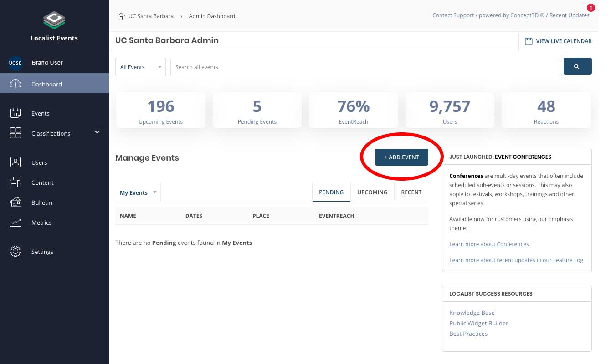Click the Bulletin mail icon
The image size is (616, 364).
[x=15, y=202]
